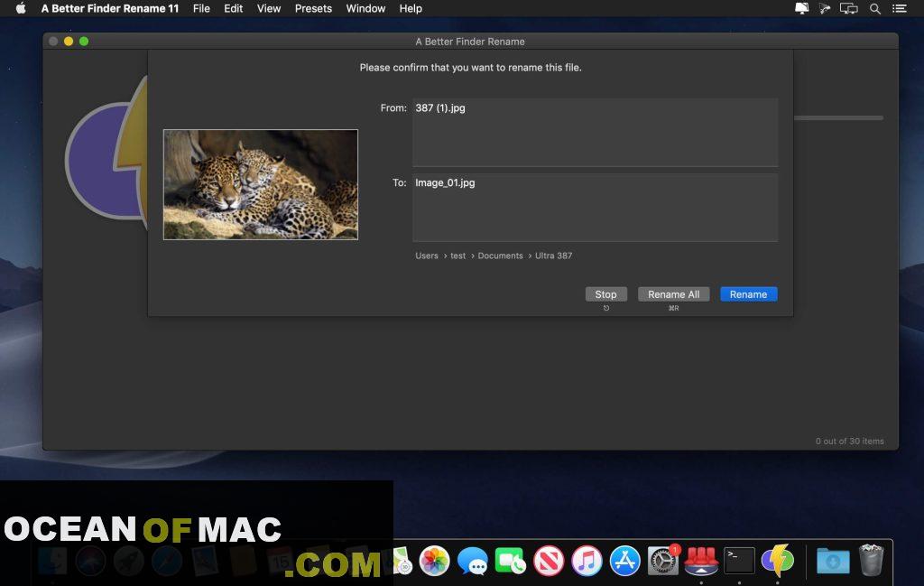The height and width of the screenshot is (586, 924).
Task: Open Spotlight search in the menu bar
Action: tap(875, 8)
